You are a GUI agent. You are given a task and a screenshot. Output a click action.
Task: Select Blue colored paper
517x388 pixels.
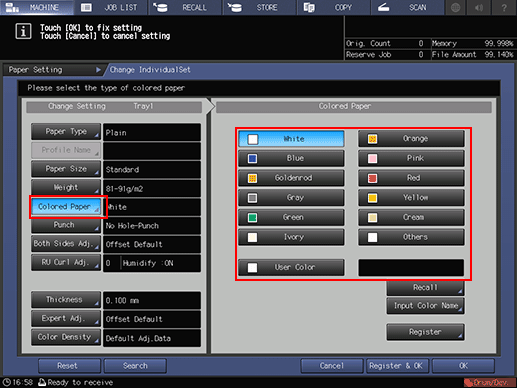pyautogui.click(x=291, y=158)
